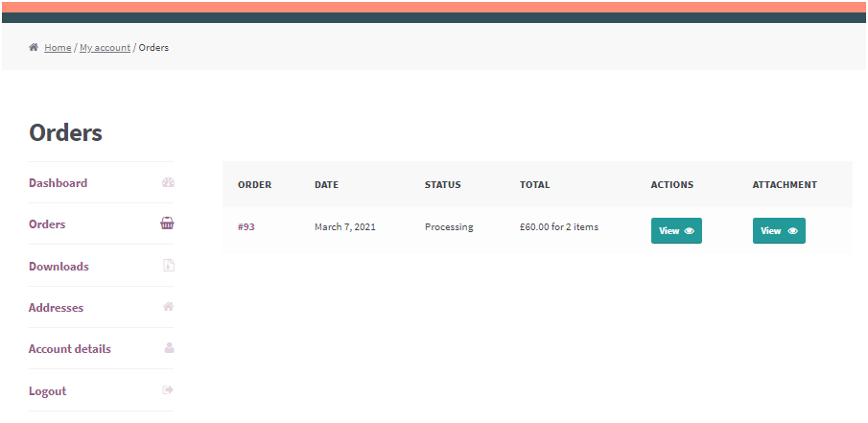Click the ATTACHMENT column header
Viewport: 868px width, 423px height.
(x=785, y=185)
